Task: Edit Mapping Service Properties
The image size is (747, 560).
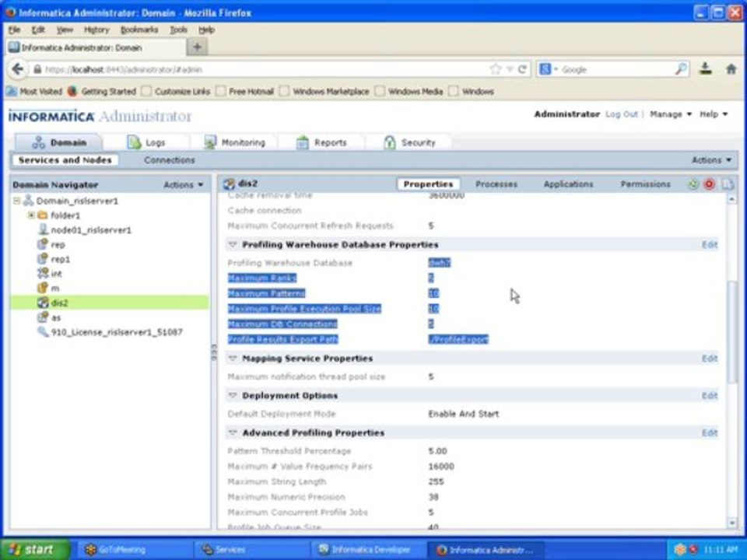Action: pyautogui.click(x=710, y=358)
